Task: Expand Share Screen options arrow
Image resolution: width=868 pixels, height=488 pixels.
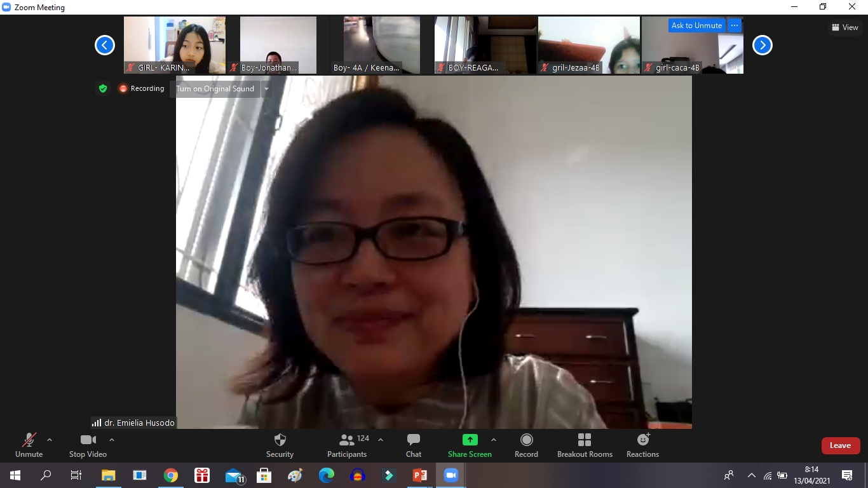Action: [x=494, y=440]
